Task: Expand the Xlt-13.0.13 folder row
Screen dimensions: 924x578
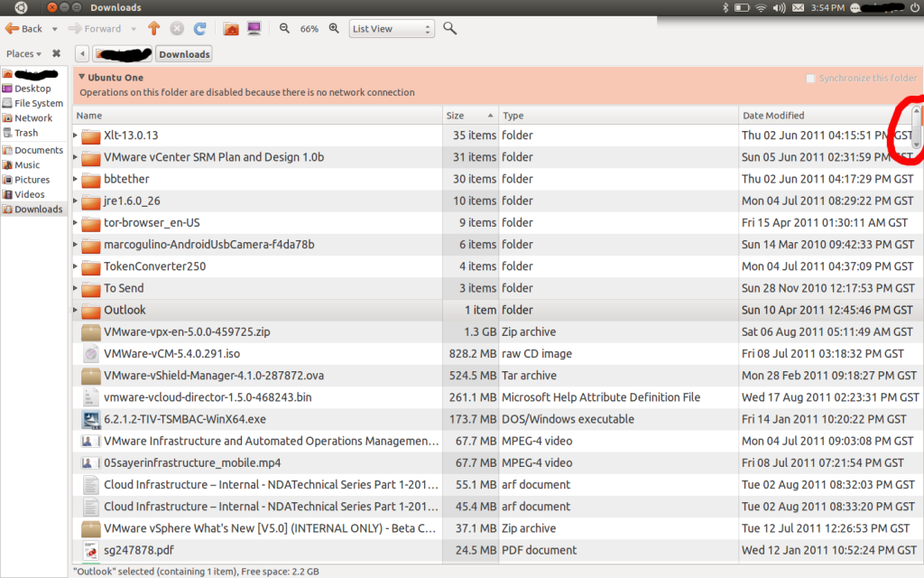Action: (x=76, y=135)
